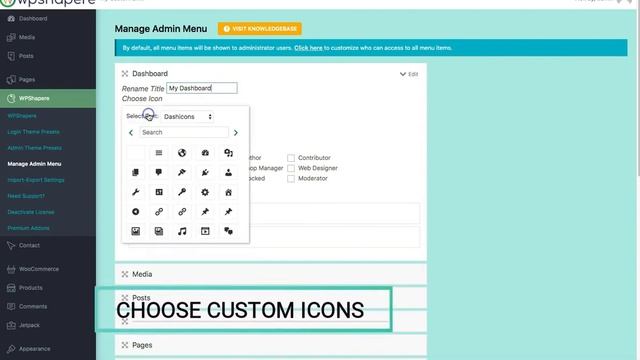This screenshot has width=640, height=360.
Task: Expand the Media menu section
Action: pyautogui.click(x=271, y=274)
